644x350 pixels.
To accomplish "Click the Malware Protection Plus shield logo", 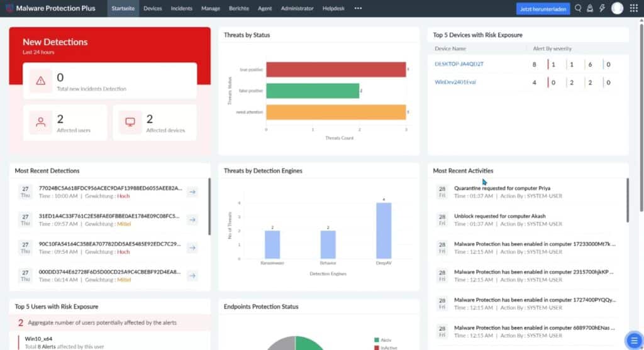I will pyautogui.click(x=9, y=8).
